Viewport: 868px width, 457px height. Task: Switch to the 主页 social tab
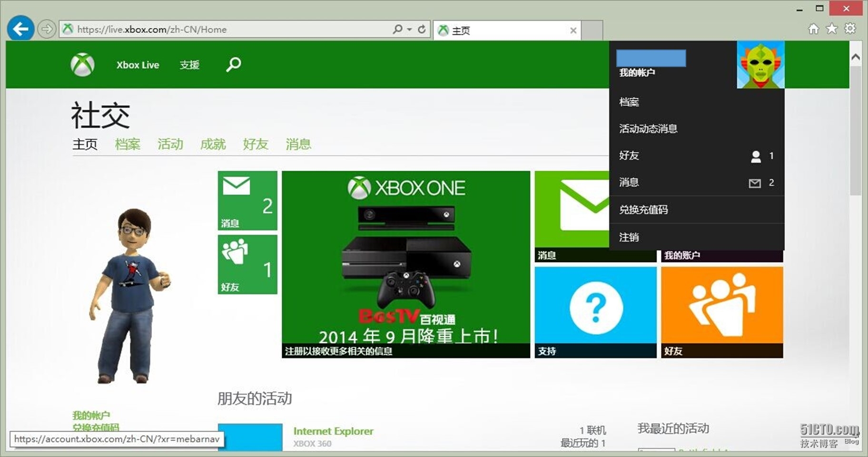85,144
